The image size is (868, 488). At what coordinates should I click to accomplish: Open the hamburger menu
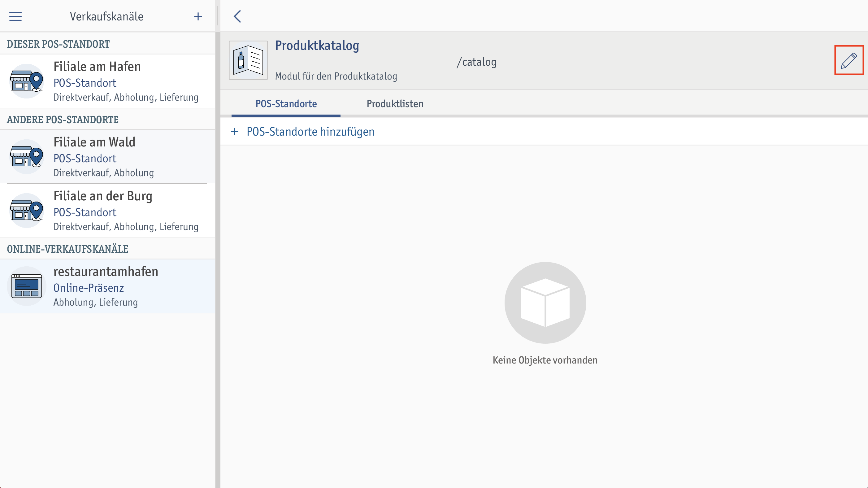[15, 16]
